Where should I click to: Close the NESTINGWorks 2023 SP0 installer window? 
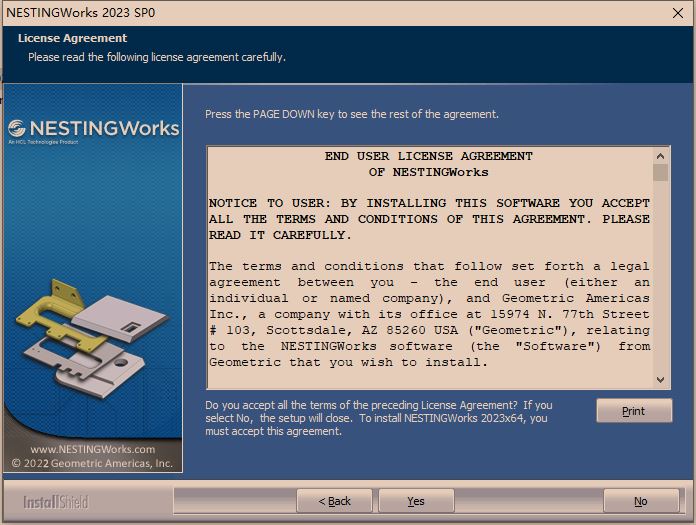click(x=678, y=13)
